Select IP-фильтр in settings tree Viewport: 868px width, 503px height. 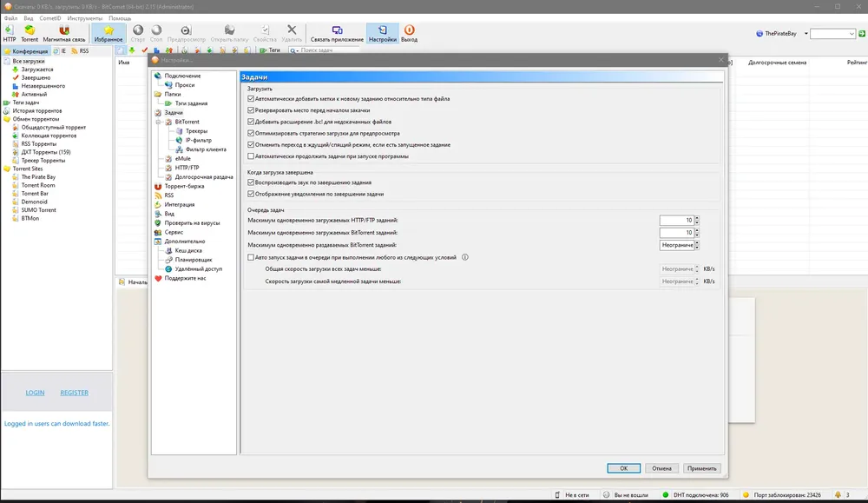198,140
